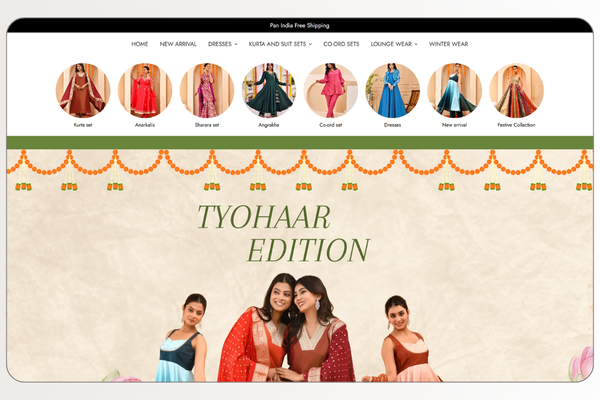Click the 'Angrakha' caption text
The image size is (600, 400).
tap(269, 125)
